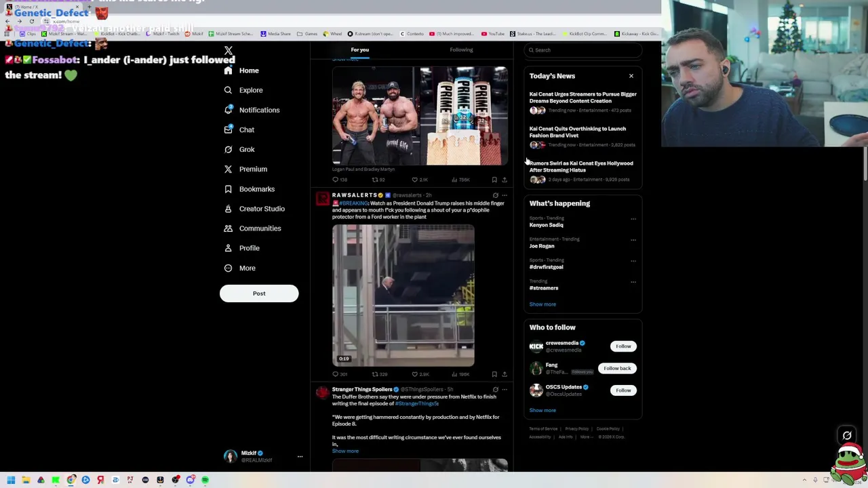Open the #StrangerThings5 hashtag link

[416, 404]
